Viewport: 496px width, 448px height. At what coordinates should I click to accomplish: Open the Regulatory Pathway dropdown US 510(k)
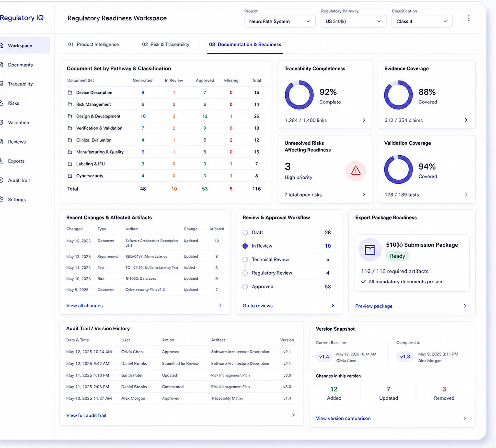tap(353, 21)
